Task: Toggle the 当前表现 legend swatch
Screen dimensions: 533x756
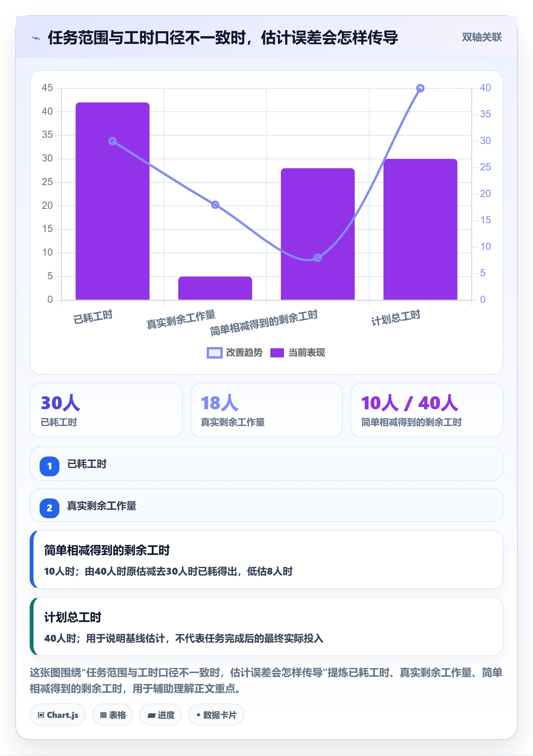Action: point(277,353)
